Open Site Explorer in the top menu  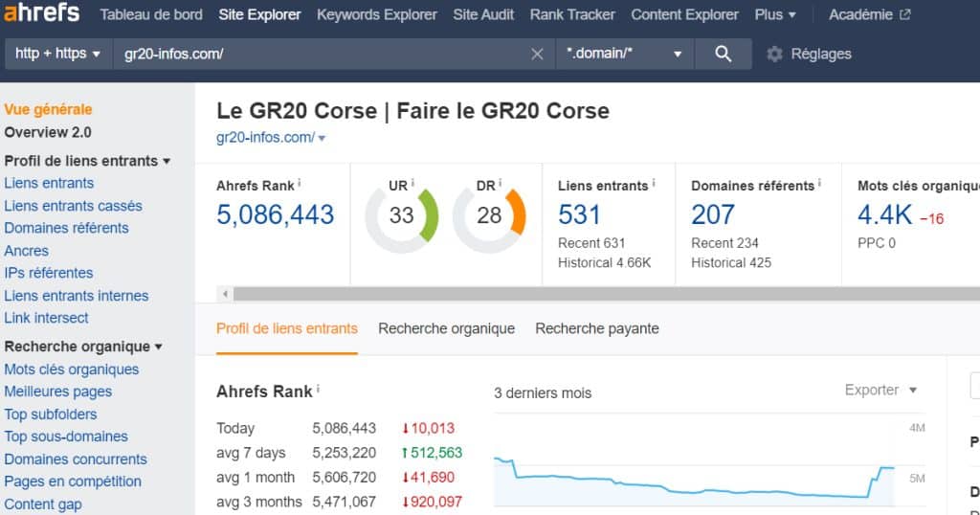[259, 14]
